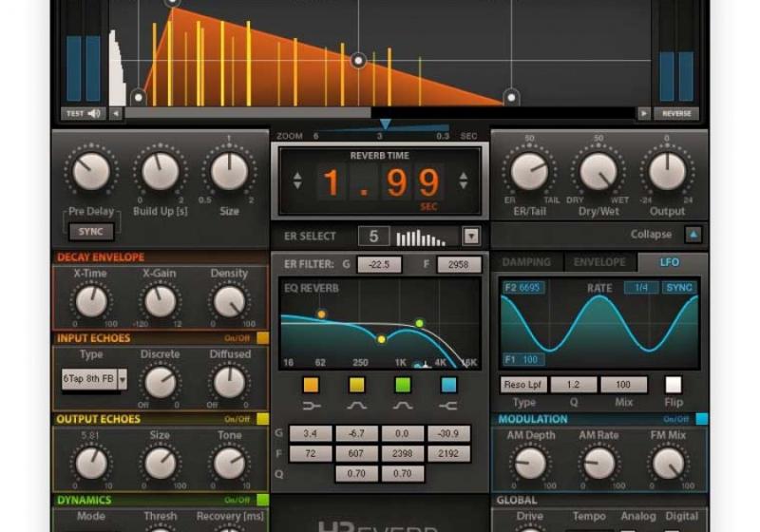The height and width of the screenshot is (532, 760).
Task: Click the REVERSE button
Action: [x=676, y=114]
